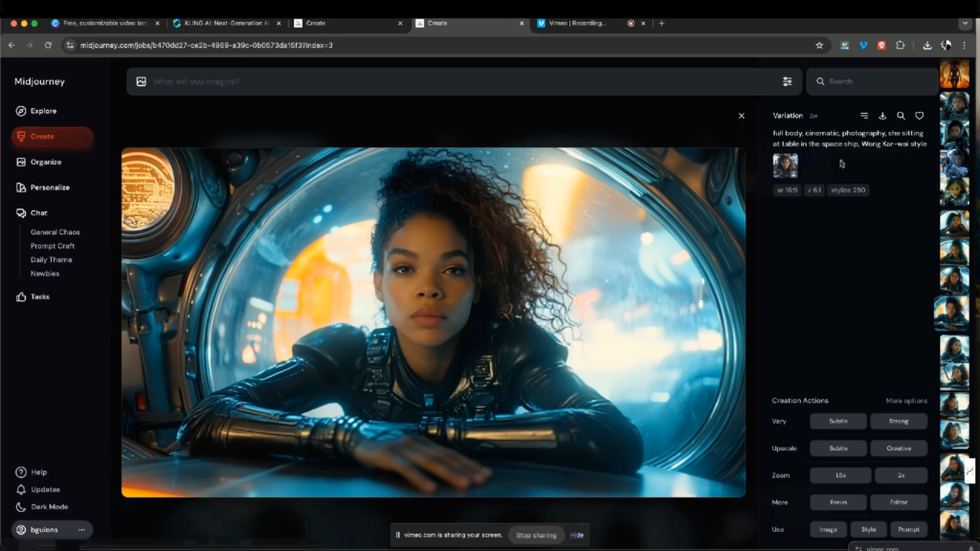Expand More options in Creation Actions
980x551 pixels.
[905, 401]
